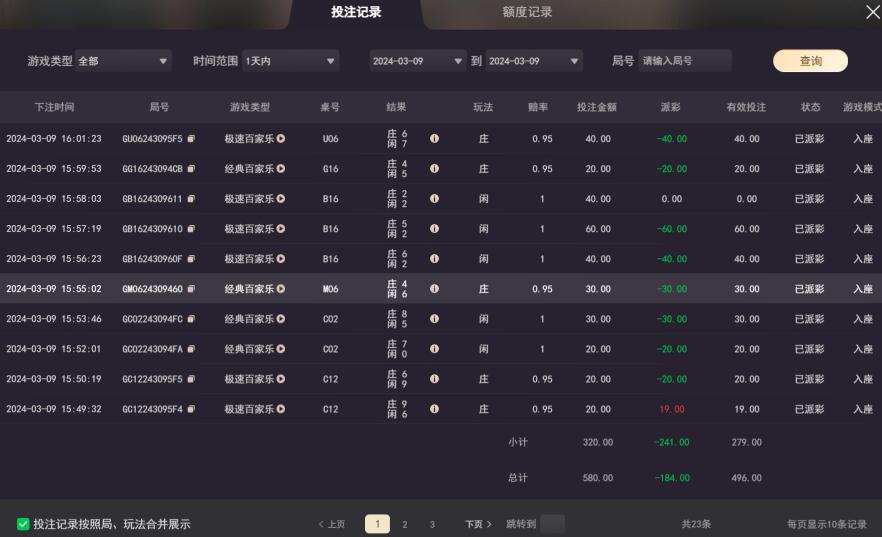This screenshot has width=882, height=537.
Task: Click table number G16
Action: pos(331,169)
